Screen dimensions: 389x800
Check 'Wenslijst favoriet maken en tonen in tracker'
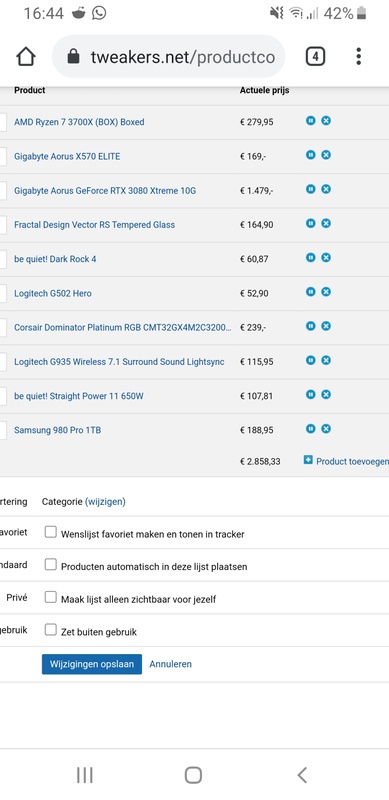50,532
